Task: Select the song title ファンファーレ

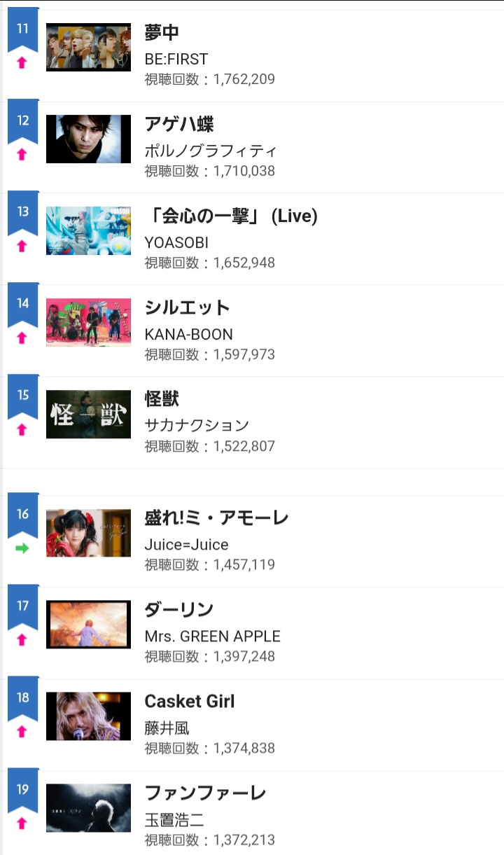Action: (205, 793)
